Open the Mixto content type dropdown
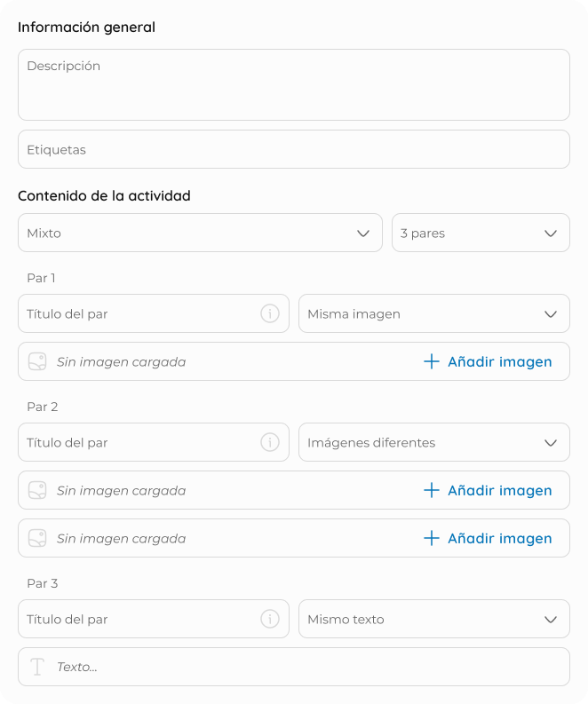Image resolution: width=588 pixels, height=704 pixels. tap(201, 233)
